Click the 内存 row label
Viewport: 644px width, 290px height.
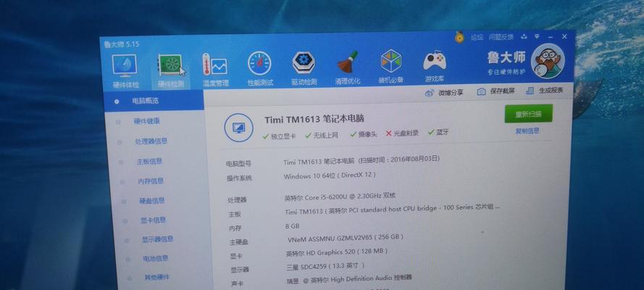coord(235,228)
